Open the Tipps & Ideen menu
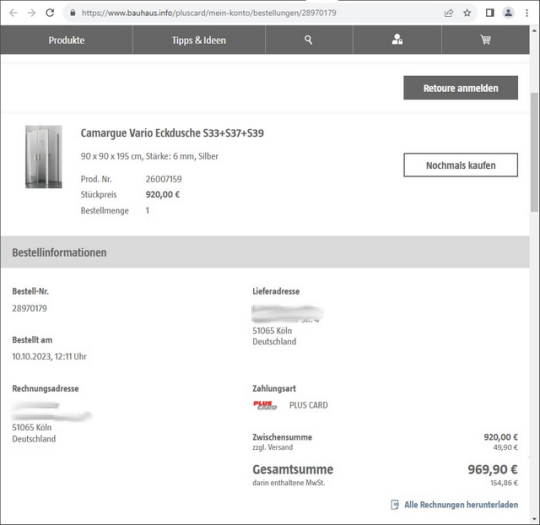 (199, 40)
